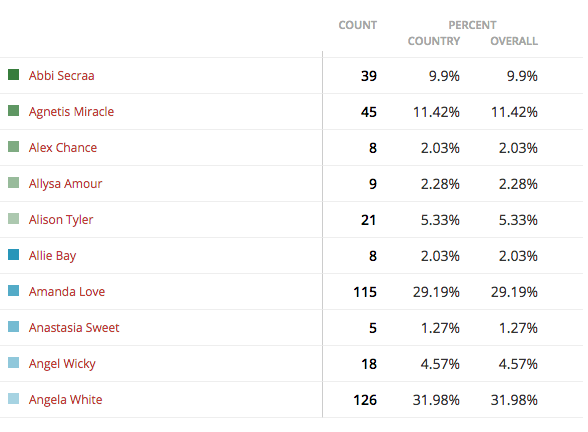Sort by the COUNT column header
This screenshot has width=588, height=432.
tap(357, 25)
